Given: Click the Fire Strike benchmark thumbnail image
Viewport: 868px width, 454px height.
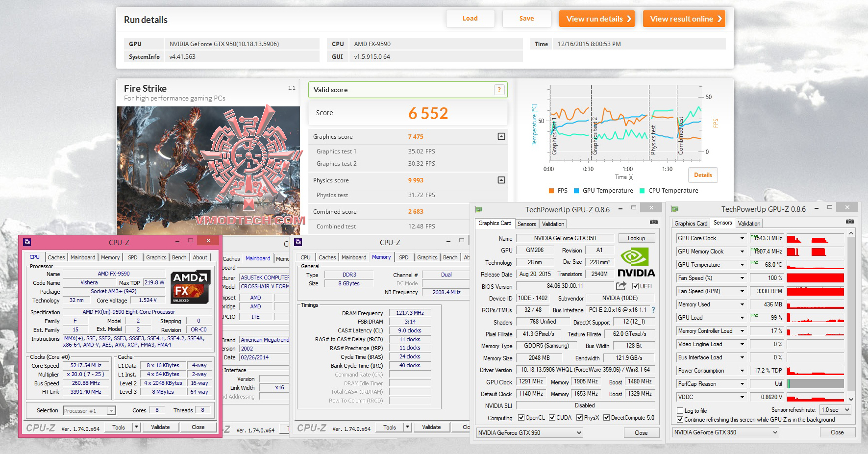Looking at the screenshot, I should point(208,171).
